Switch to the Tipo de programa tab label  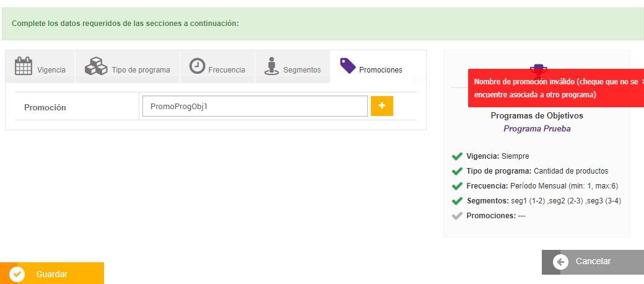click(x=141, y=70)
